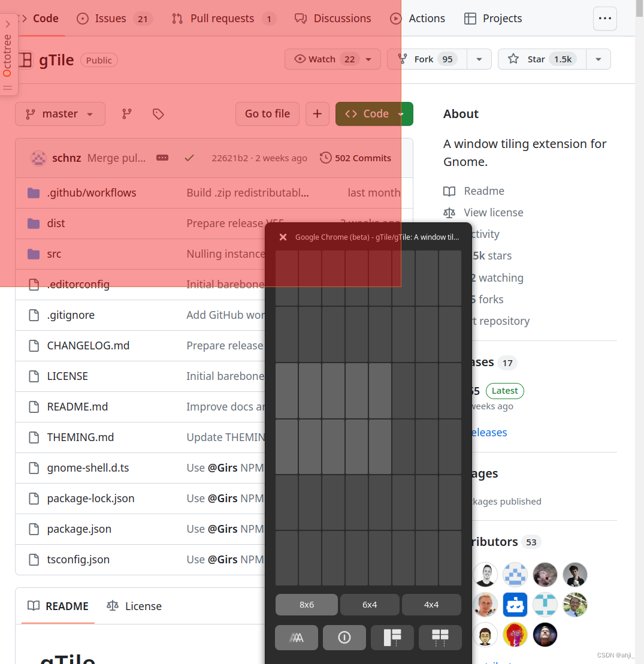The image size is (644, 664).
Task: Open gnome-shell.d.ts file
Action: 88,467
